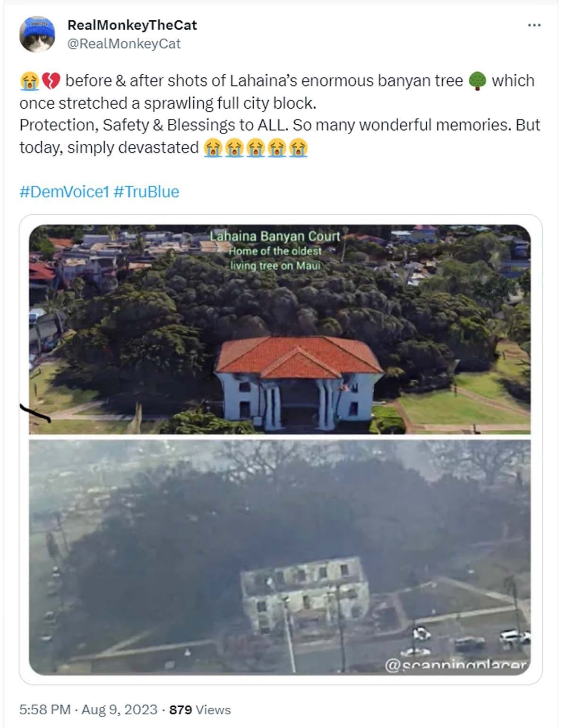567x728 pixels.
Task: Click the green tree emoji
Action: coord(477,81)
